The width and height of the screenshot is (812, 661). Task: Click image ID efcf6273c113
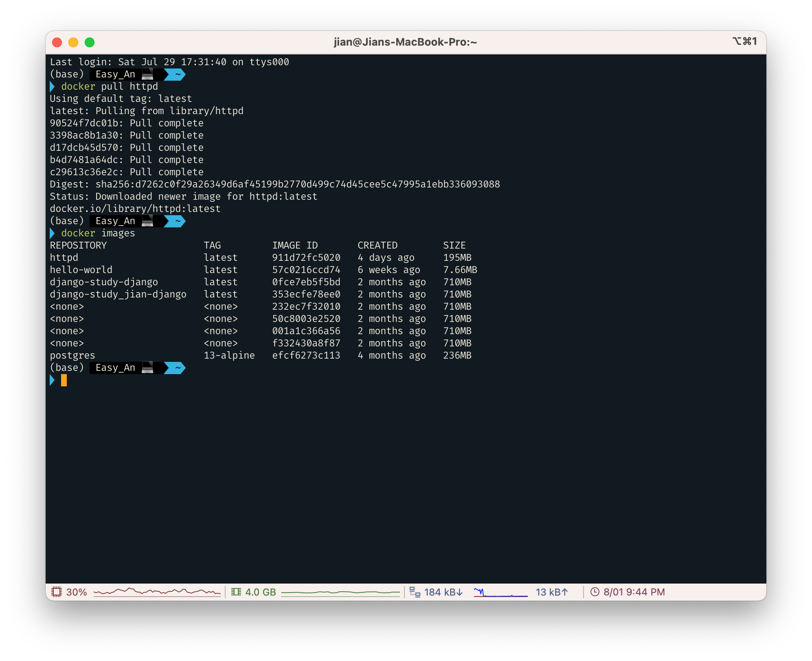click(x=306, y=355)
